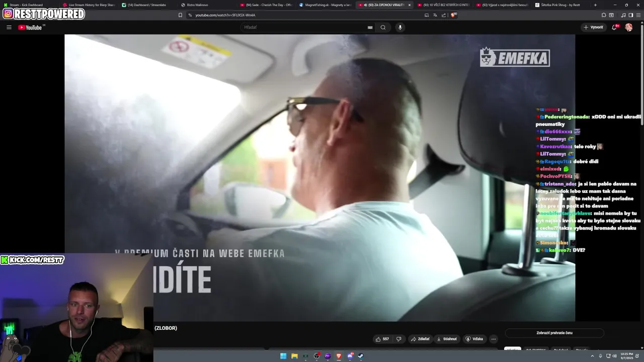Open the Brave shields lion icon
This screenshot has width=644, height=362.
[454, 15]
